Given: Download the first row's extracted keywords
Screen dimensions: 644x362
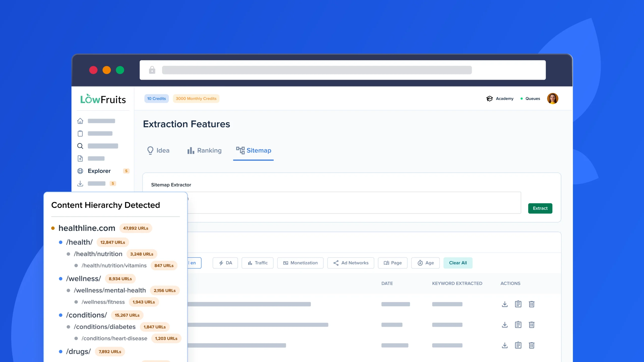Looking at the screenshot, I should click(x=505, y=304).
